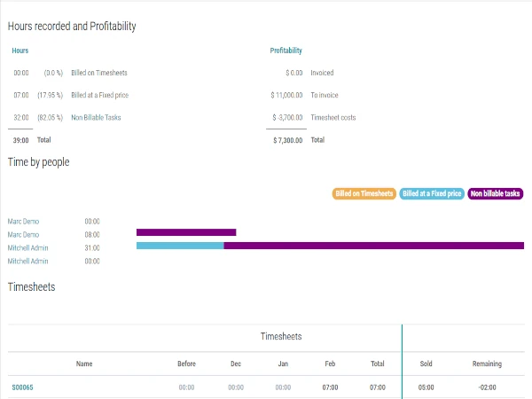
Task: Open sales order S00065 link
Action: tap(22, 387)
